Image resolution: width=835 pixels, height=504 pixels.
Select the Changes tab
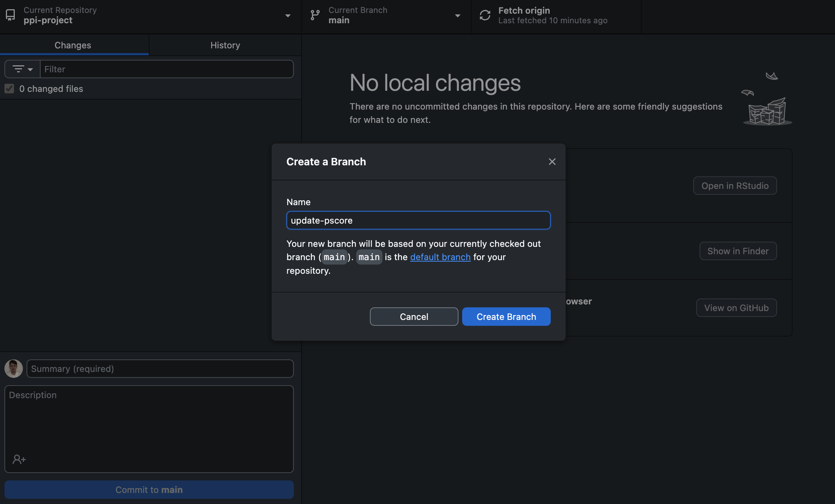(73, 45)
